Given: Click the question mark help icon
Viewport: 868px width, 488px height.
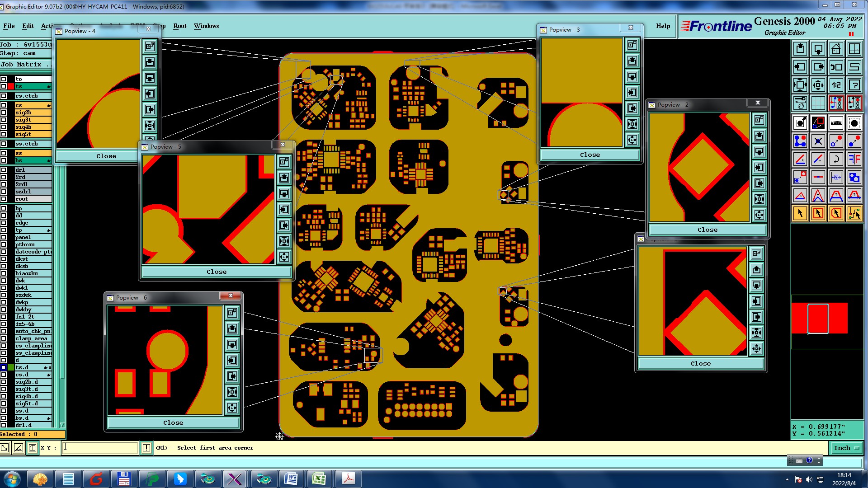Looking at the screenshot, I should [854, 85].
